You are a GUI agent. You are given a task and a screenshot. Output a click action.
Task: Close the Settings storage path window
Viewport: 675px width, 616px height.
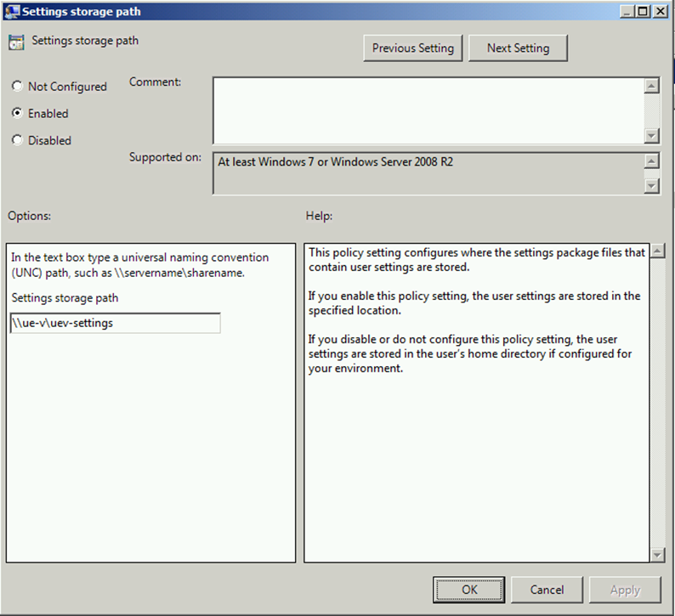pyautogui.click(x=660, y=11)
